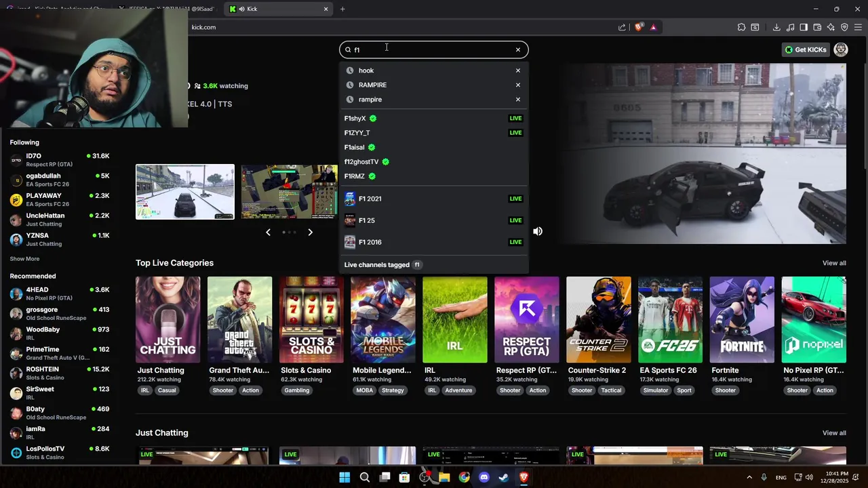
Task: Open the Brave VPN shield icon
Action: [844, 27]
